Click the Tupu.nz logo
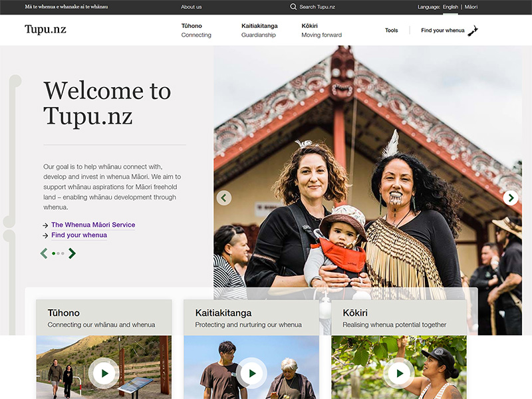The image size is (532, 399). coord(45,29)
